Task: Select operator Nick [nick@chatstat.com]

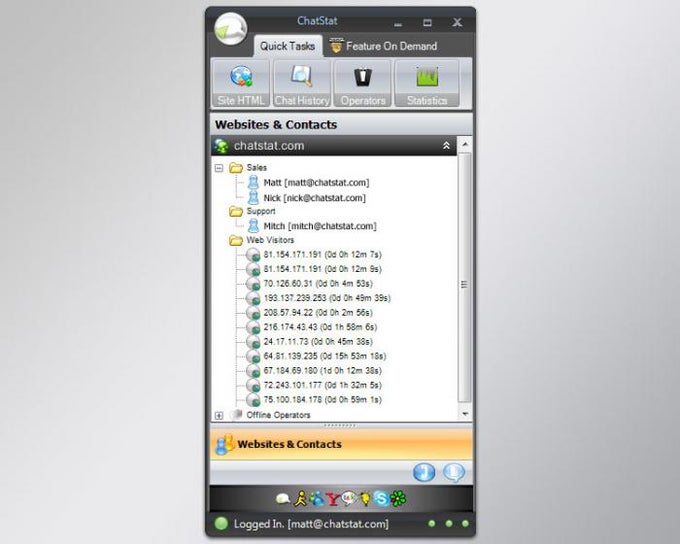Action: tap(315, 198)
